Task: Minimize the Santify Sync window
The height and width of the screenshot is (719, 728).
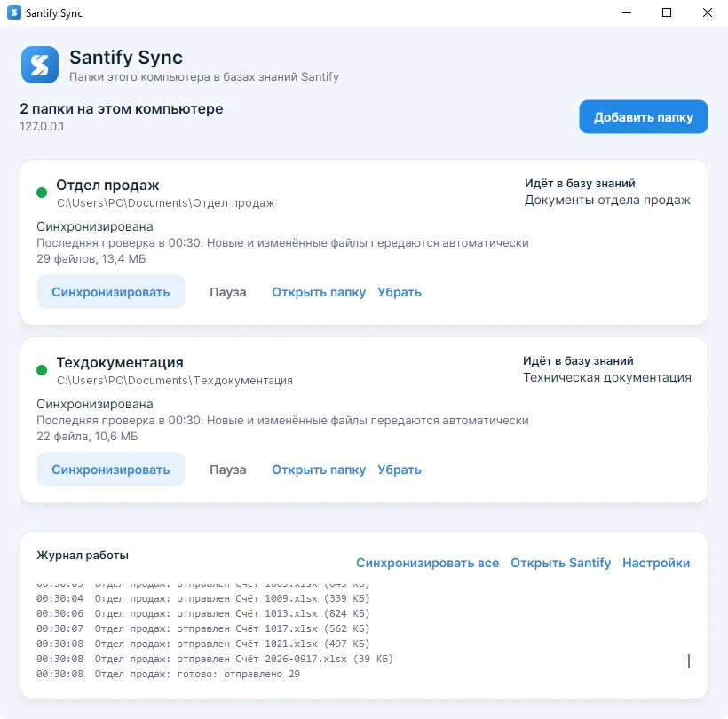Action: (627, 12)
